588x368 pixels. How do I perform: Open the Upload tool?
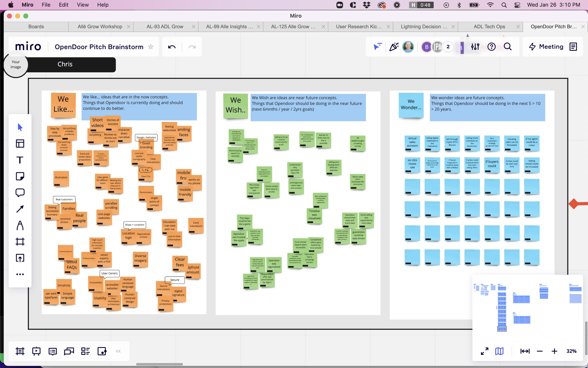coord(20,258)
